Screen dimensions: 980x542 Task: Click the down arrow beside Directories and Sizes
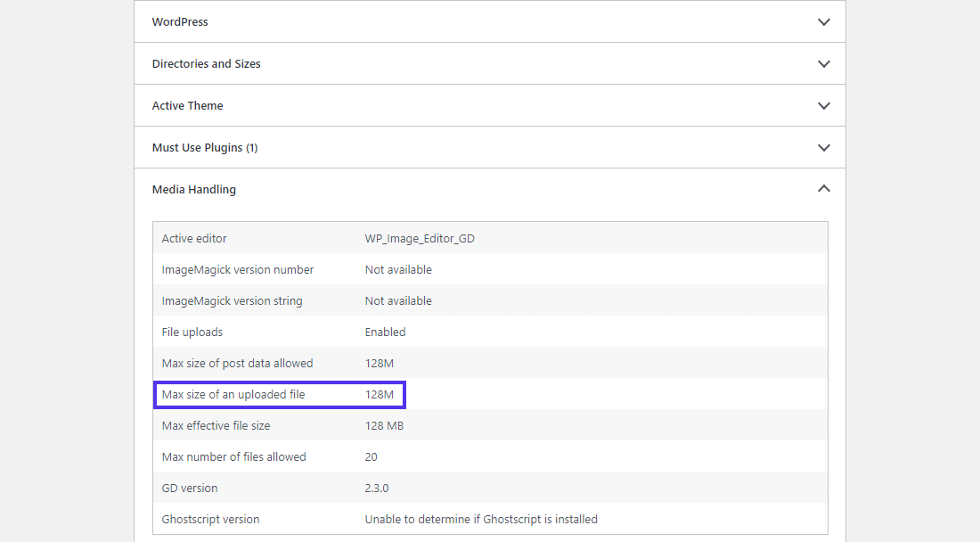824,63
